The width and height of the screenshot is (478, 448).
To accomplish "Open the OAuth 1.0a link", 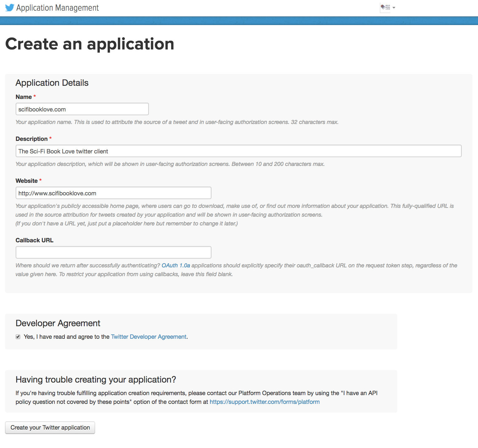I will coord(176,265).
